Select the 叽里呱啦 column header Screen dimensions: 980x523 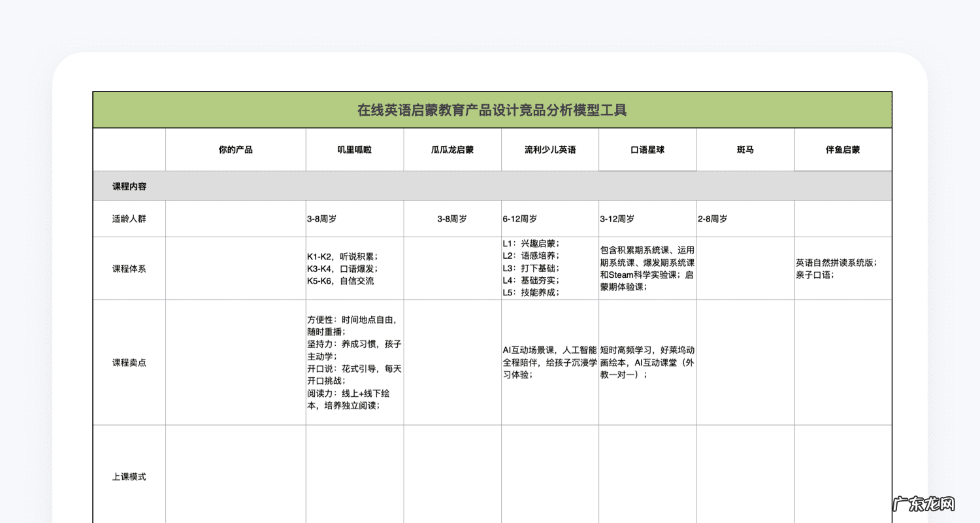[x=353, y=149]
